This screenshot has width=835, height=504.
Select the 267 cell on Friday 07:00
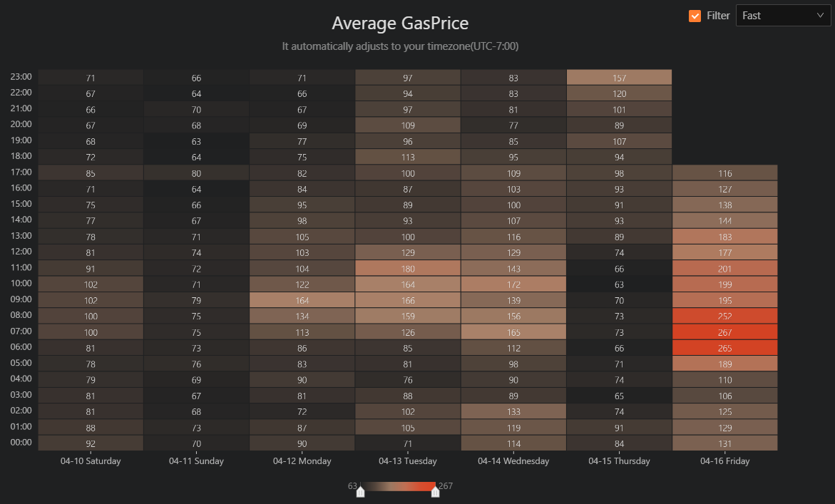coord(725,332)
